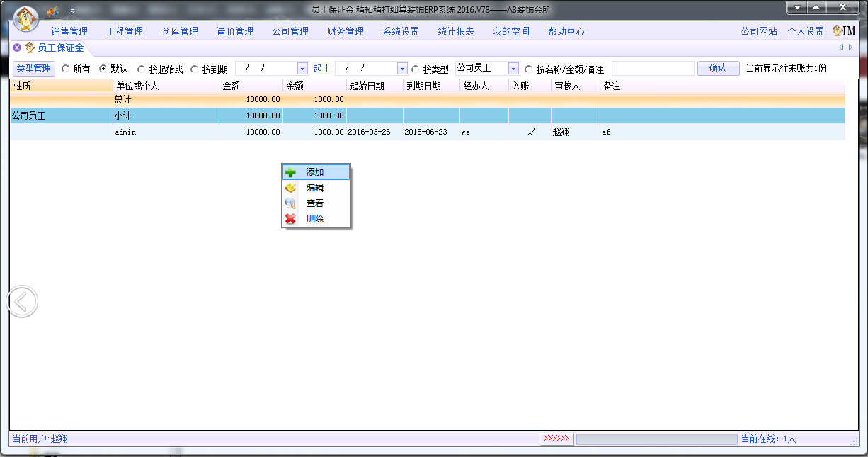The width and height of the screenshot is (868, 457).
Task: Click the megaphone announcement icon in title bar
Action: click(53, 11)
